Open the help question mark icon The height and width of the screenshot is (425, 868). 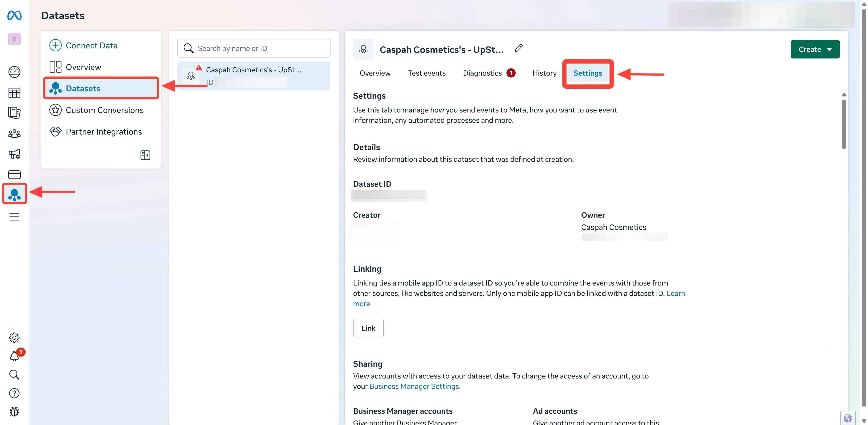point(14,393)
